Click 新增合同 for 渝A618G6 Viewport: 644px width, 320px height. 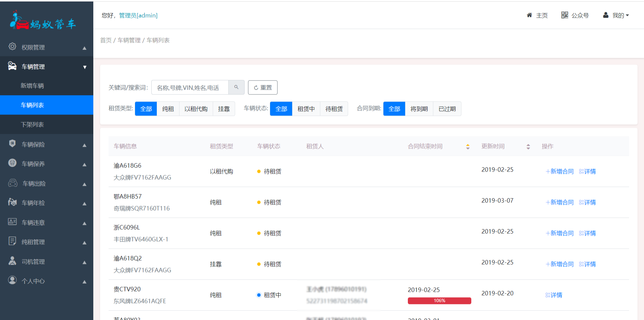(560, 171)
